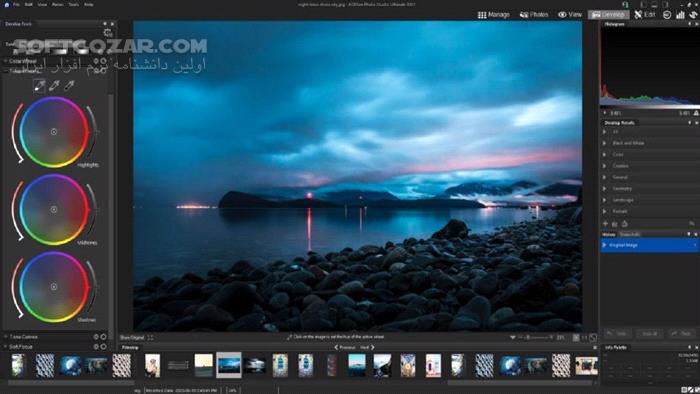Switch to the Edit mode tab
The width and height of the screenshot is (700, 394).
[x=645, y=15]
